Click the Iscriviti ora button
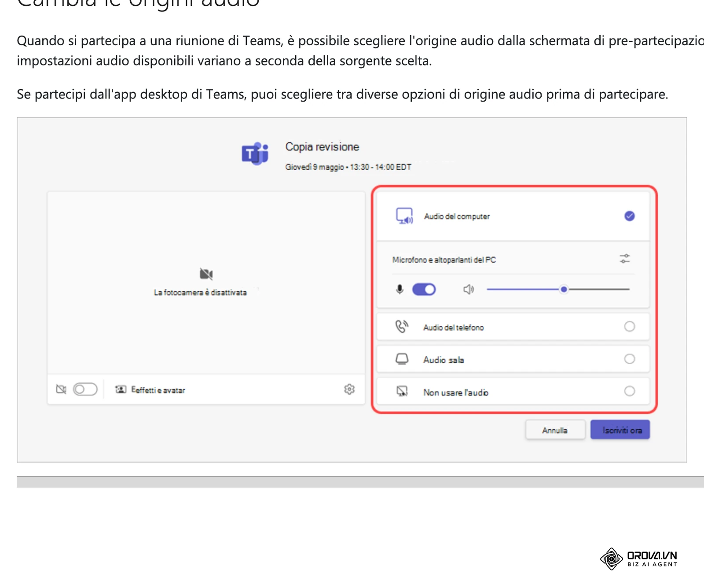 [x=620, y=430]
